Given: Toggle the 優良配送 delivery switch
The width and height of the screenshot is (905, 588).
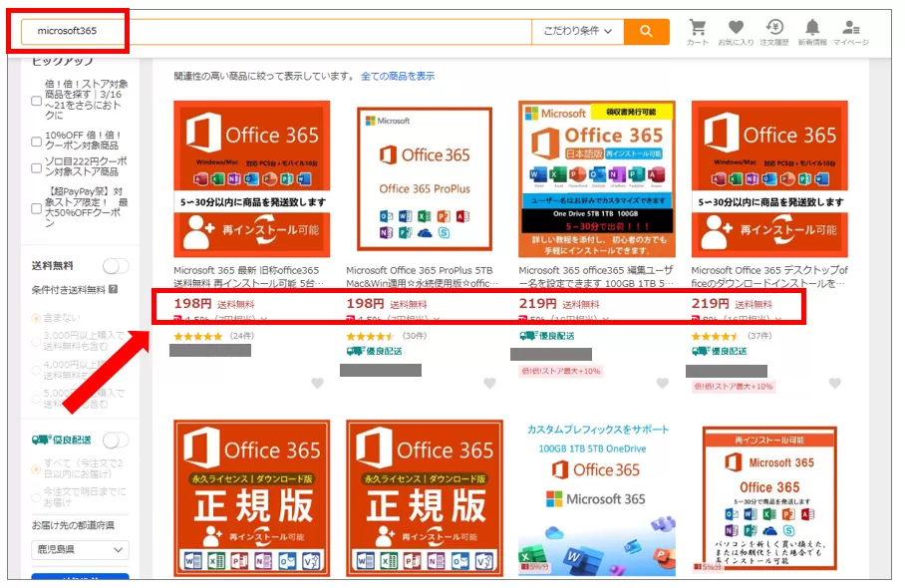Looking at the screenshot, I should pyautogui.click(x=116, y=440).
